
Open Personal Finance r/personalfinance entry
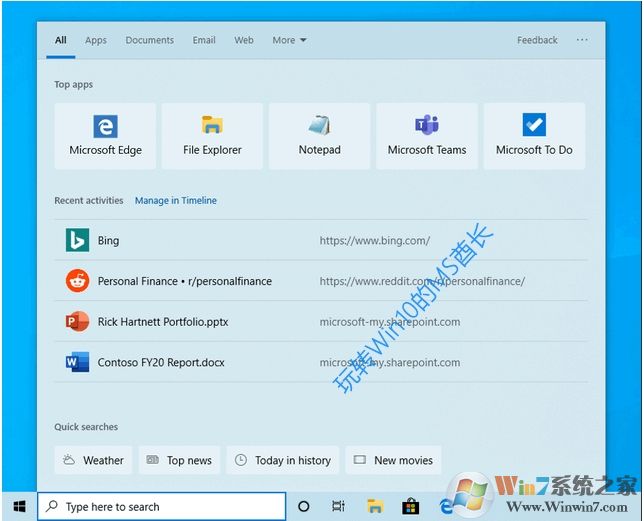321,281
